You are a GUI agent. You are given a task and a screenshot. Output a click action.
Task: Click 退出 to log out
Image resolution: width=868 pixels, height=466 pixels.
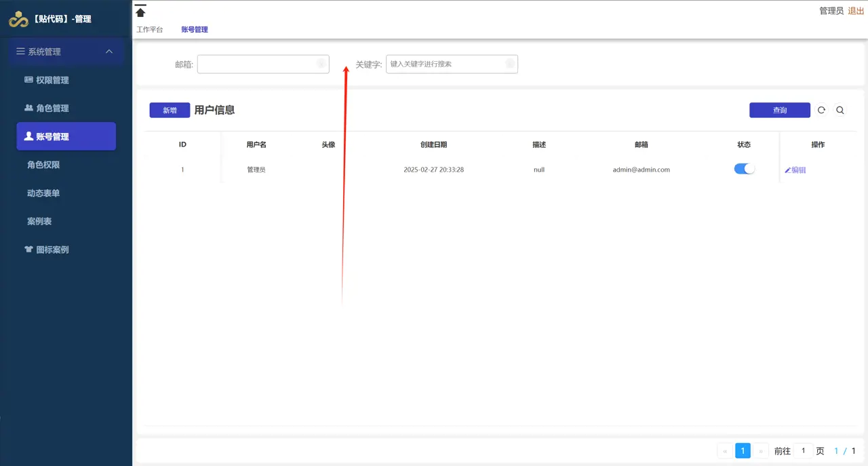(856, 10)
